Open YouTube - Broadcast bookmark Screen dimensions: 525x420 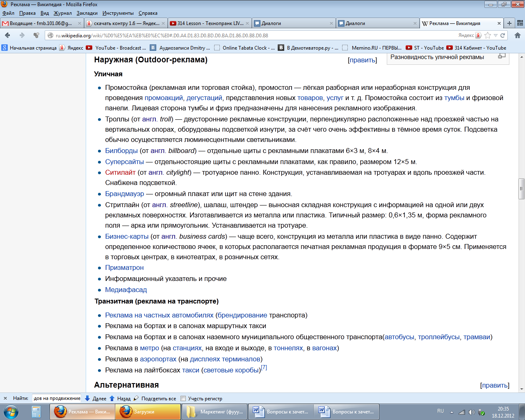pyautogui.click(x=116, y=48)
